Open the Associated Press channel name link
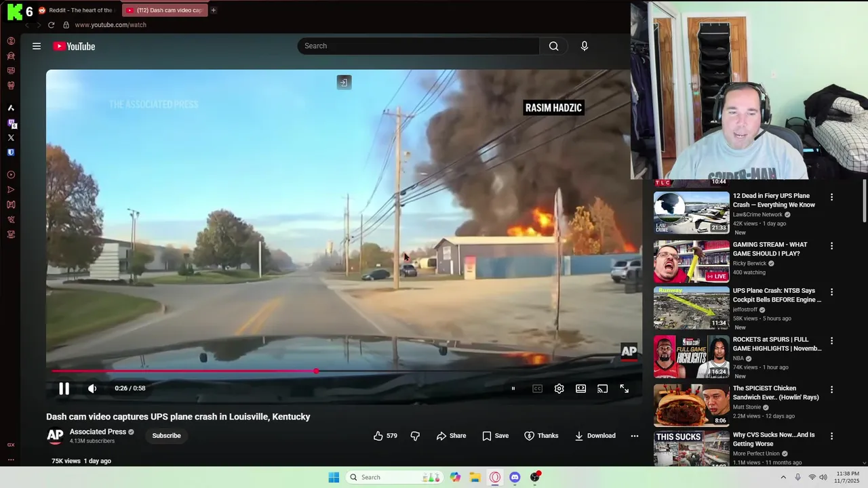 pyautogui.click(x=98, y=432)
